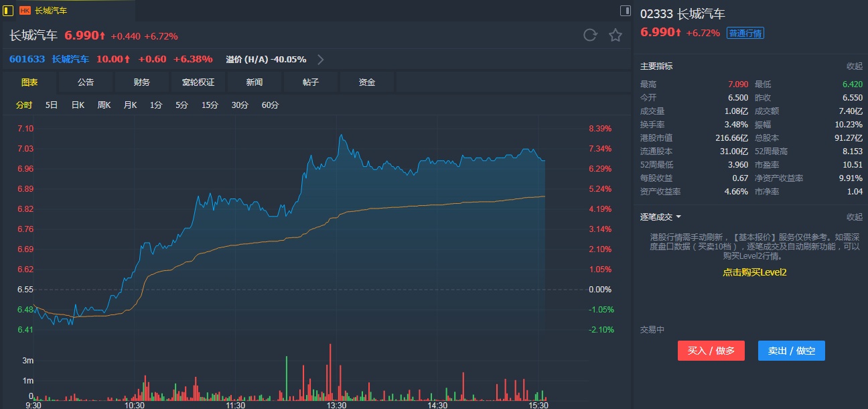The height and width of the screenshot is (409, 868).
Task: Click the refresh quote icon
Action: (x=590, y=36)
